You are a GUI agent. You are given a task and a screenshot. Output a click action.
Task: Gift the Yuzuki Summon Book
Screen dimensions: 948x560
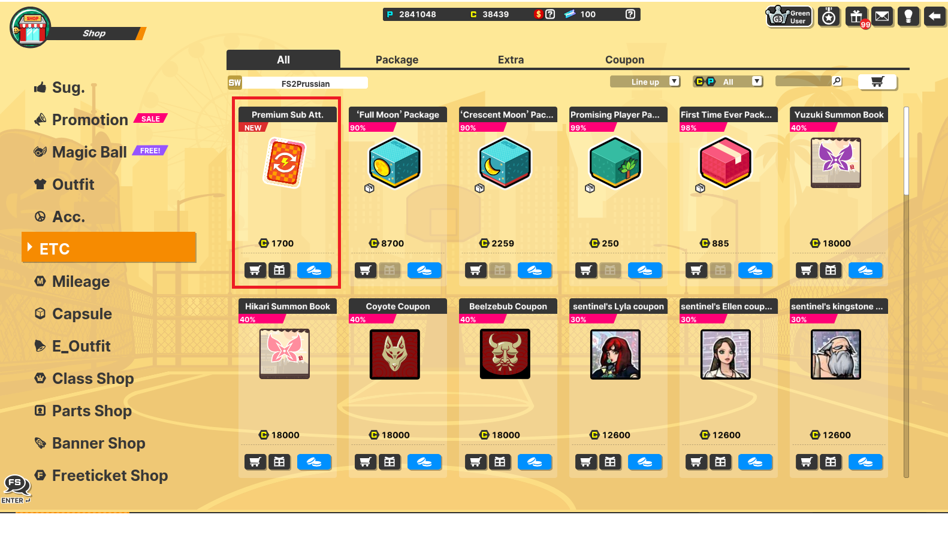click(831, 270)
